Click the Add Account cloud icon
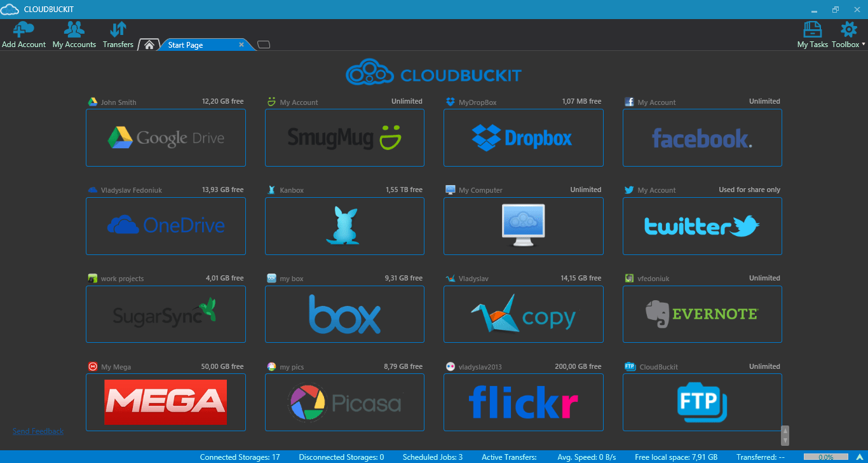The width and height of the screenshot is (868, 463). point(24,30)
